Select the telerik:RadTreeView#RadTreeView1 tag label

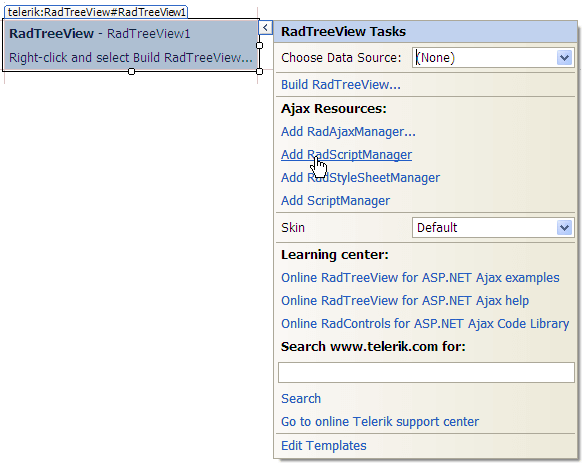(x=96, y=12)
